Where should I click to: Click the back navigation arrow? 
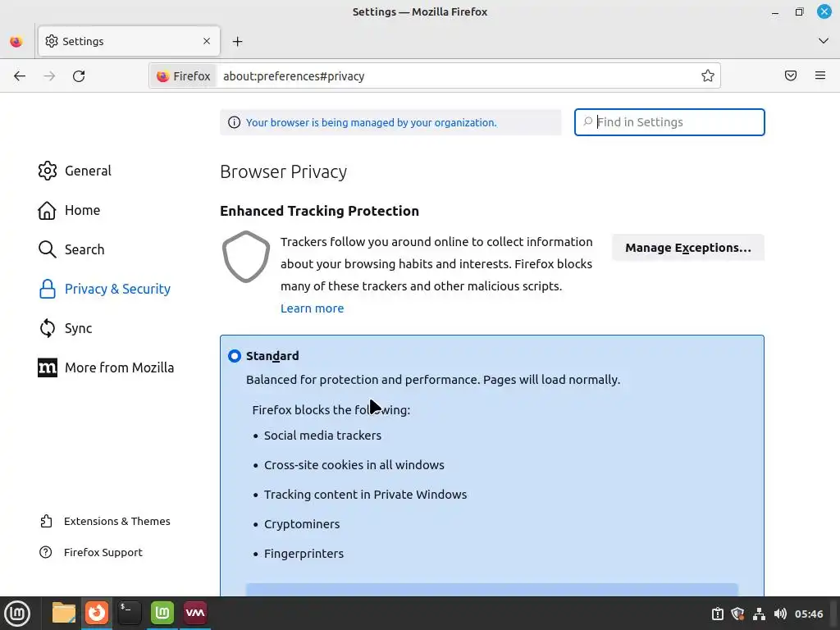pyautogui.click(x=20, y=76)
